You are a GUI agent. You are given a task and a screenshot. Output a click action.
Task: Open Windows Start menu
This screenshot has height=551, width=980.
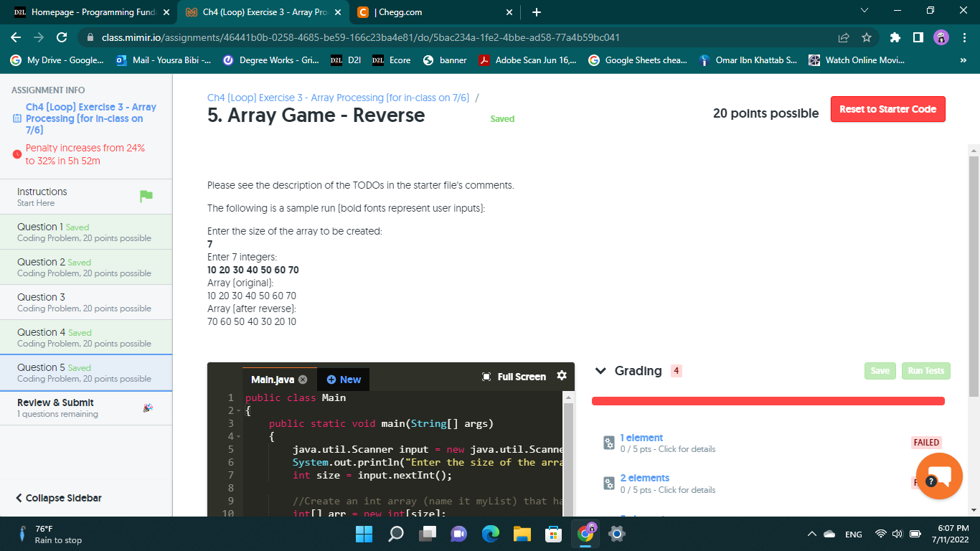[364, 534]
